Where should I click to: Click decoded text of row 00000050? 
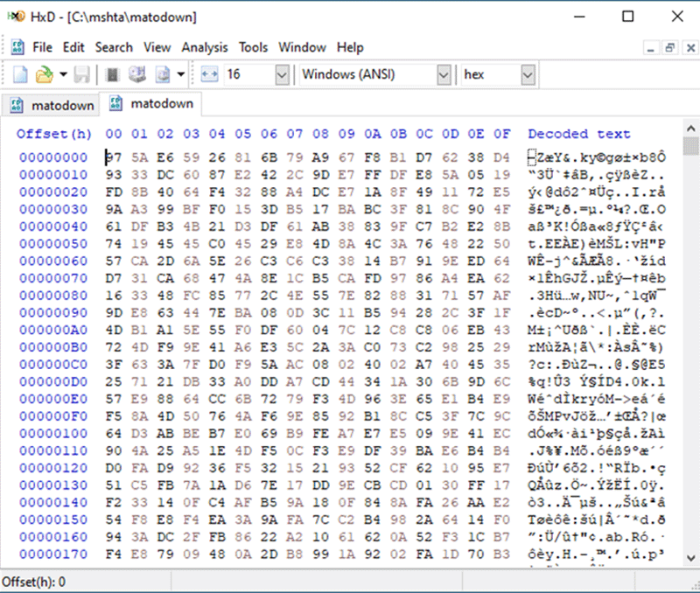[597, 244]
